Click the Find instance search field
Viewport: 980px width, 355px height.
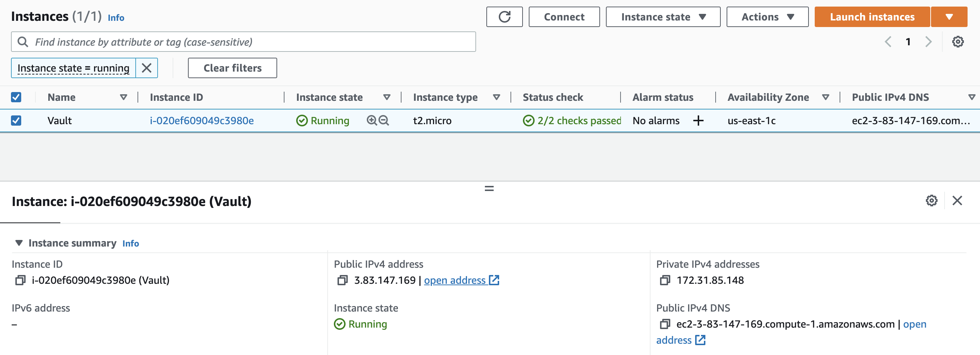pos(244,42)
